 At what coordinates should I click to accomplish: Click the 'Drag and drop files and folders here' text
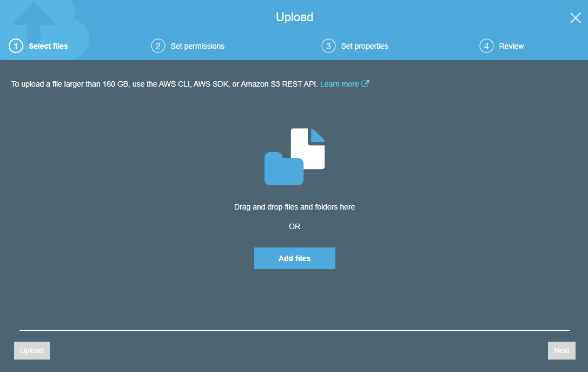point(294,207)
